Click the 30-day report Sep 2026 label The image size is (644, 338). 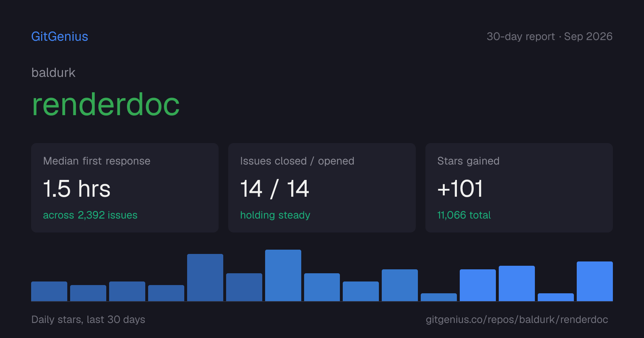pyautogui.click(x=550, y=36)
